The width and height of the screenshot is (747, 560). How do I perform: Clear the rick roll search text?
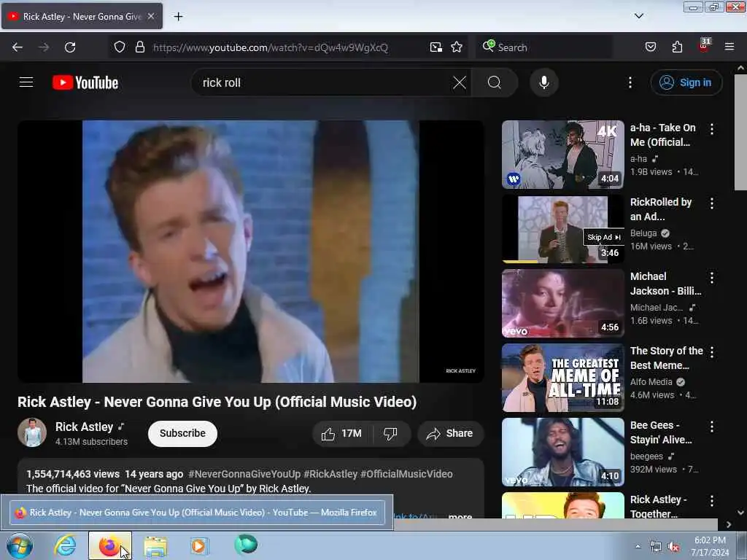pyautogui.click(x=460, y=82)
